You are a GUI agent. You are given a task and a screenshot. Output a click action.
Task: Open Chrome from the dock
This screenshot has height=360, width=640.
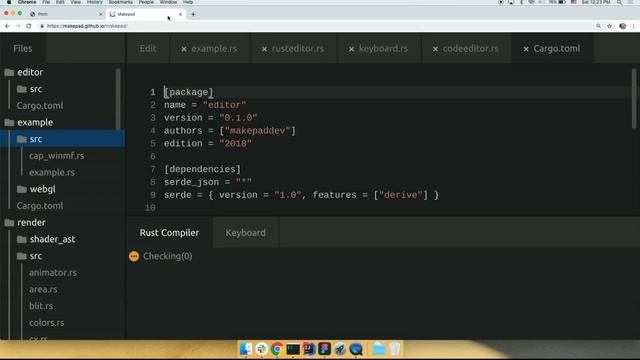(x=277, y=349)
